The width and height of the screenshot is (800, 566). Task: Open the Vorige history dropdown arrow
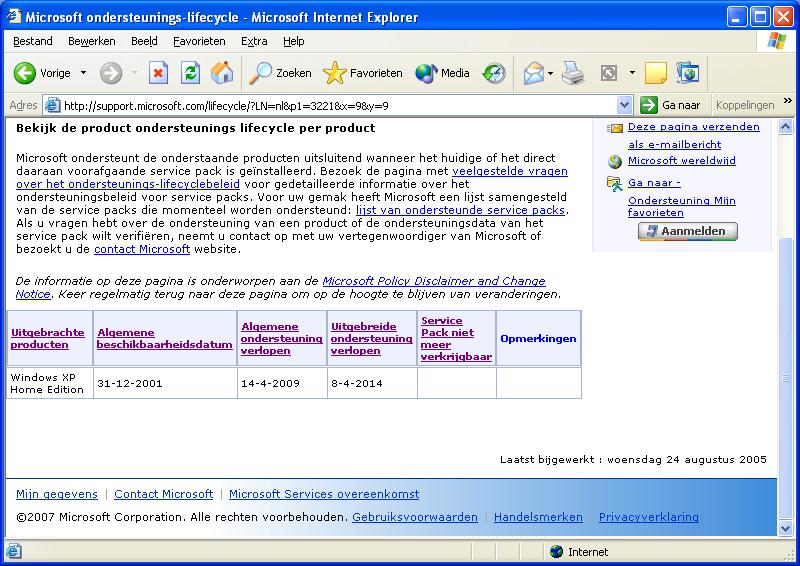(83, 73)
